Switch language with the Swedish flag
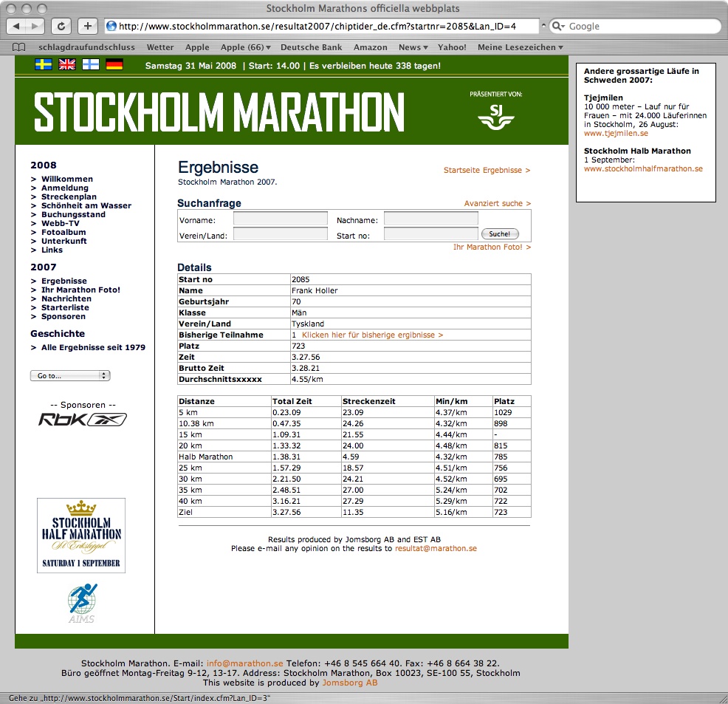The height and width of the screenshot is (704, 728). [43, 64]
